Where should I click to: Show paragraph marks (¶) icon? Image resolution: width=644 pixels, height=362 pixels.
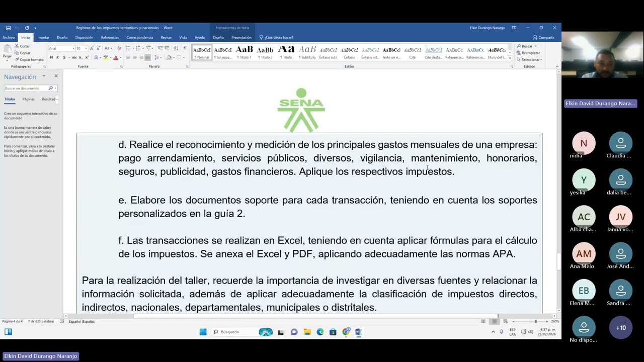[185, 48]
